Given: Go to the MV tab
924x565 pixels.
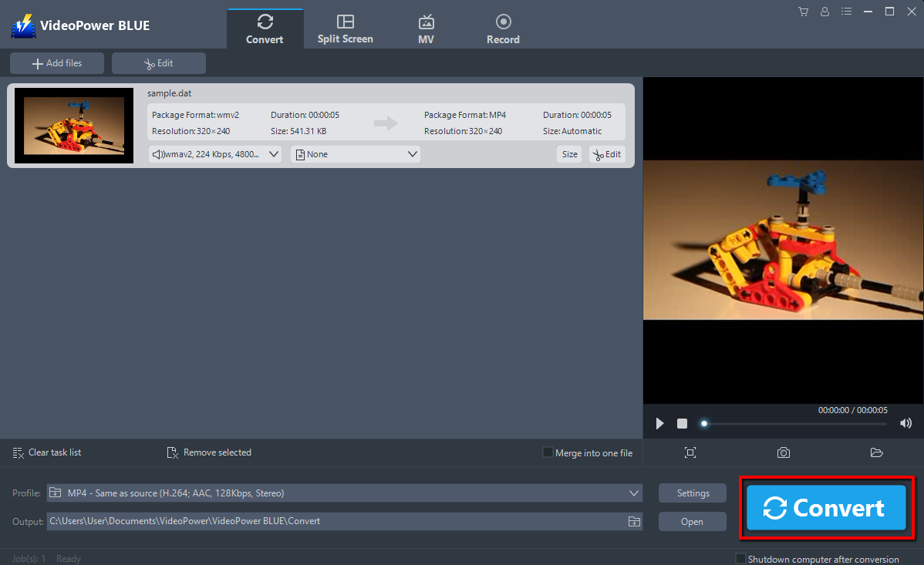Looking at the screenshot, I should tap(426, 27).
